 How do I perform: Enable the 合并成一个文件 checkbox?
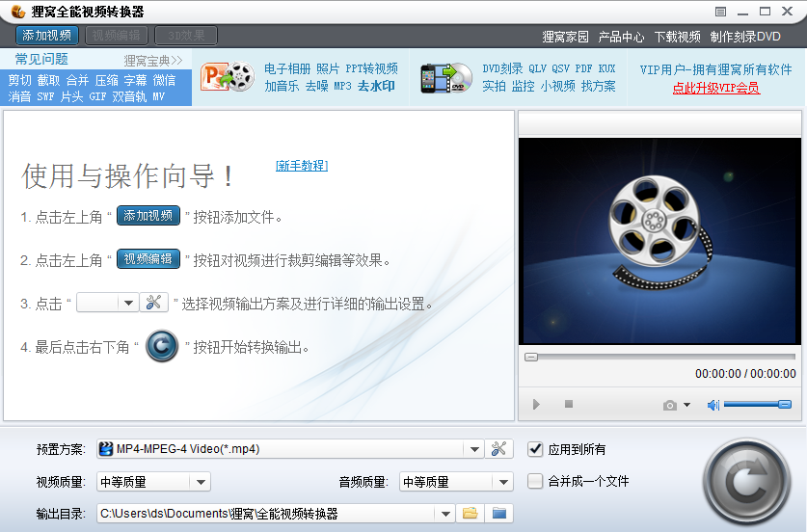point(536,481)
